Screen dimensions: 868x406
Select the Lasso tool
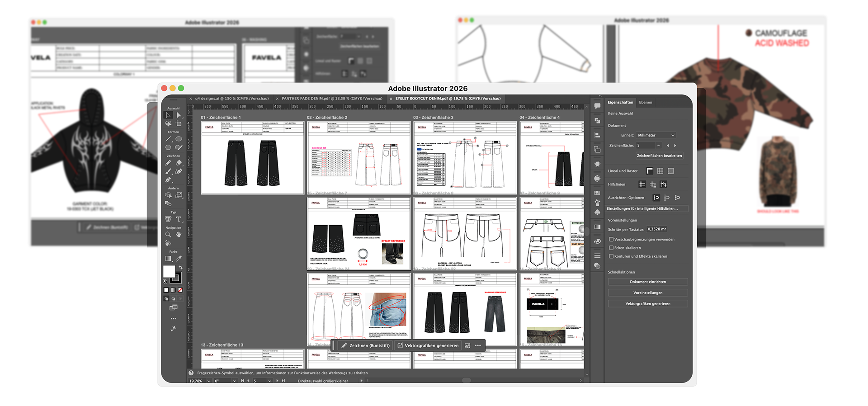click(168, 123)
